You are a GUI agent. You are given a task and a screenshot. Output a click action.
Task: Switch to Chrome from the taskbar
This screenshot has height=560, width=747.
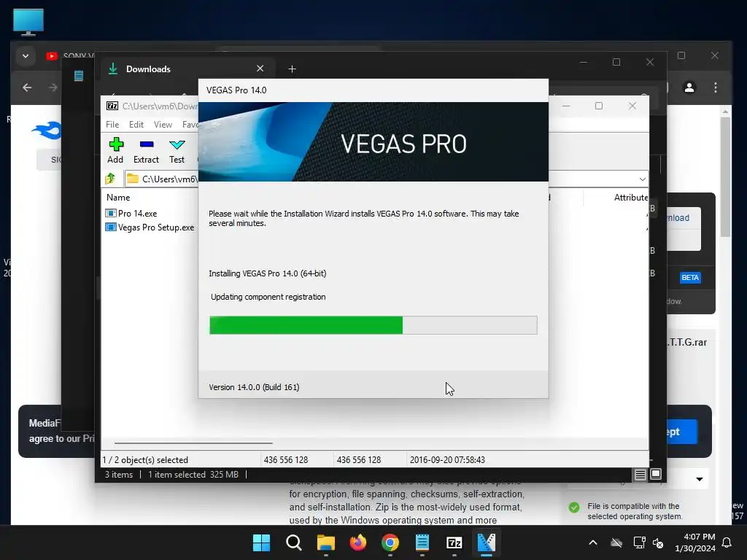coord(390,542)
